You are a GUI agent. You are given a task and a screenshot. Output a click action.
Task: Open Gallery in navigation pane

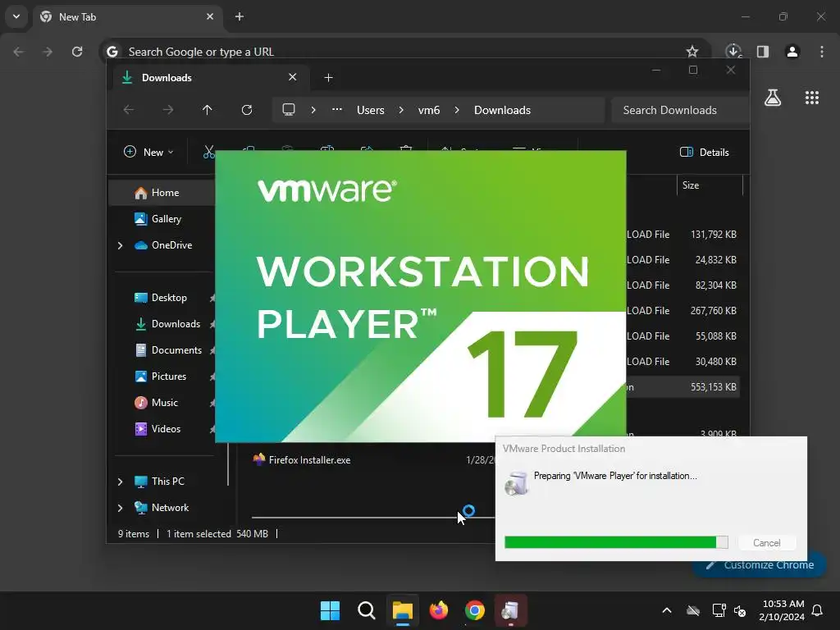click(166, 219)
